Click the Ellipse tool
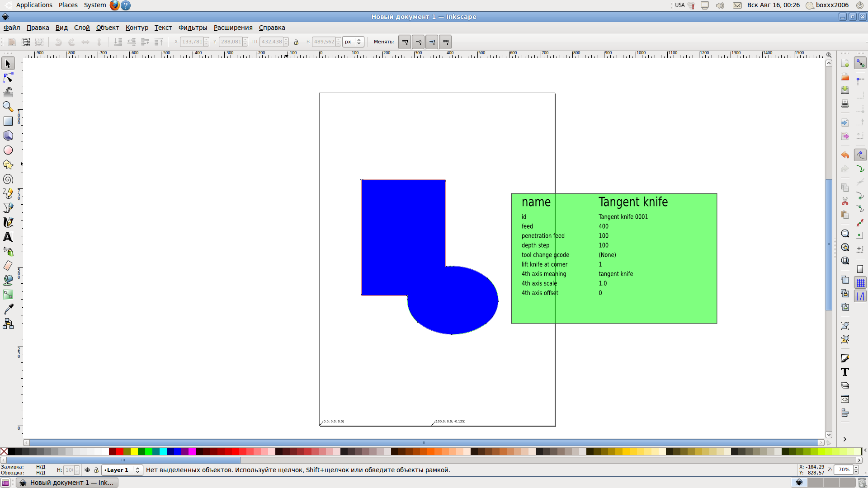 point(8,150)
